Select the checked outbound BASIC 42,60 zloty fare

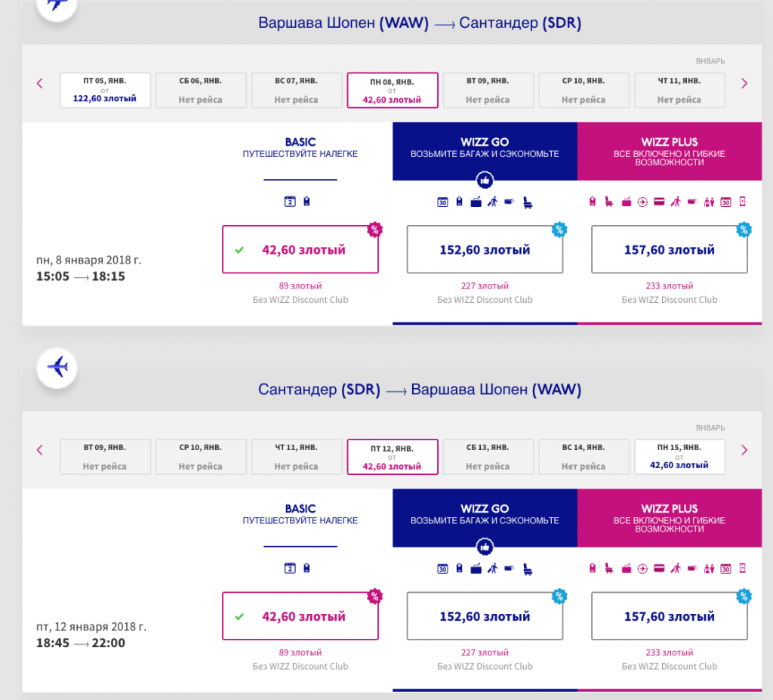[300, 250]
